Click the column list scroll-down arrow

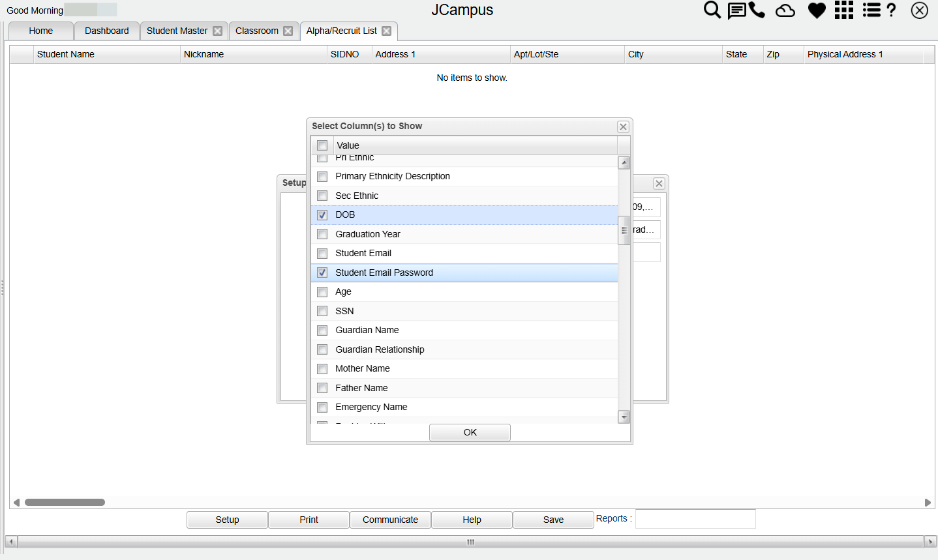click(x=624, y=417)
